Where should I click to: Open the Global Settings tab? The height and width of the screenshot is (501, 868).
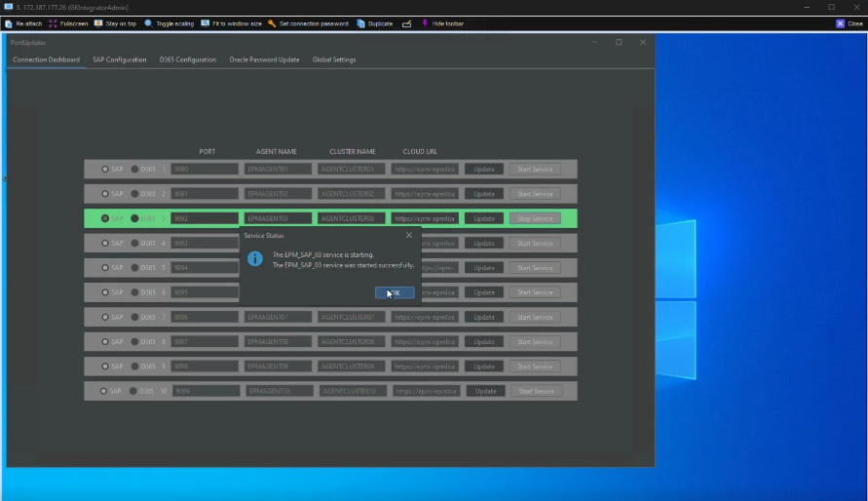tap(334, 59)
